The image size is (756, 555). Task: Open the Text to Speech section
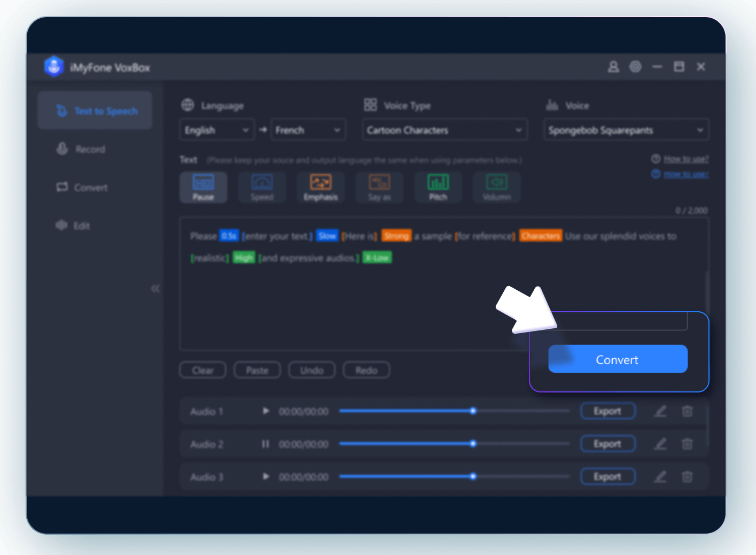95,111
